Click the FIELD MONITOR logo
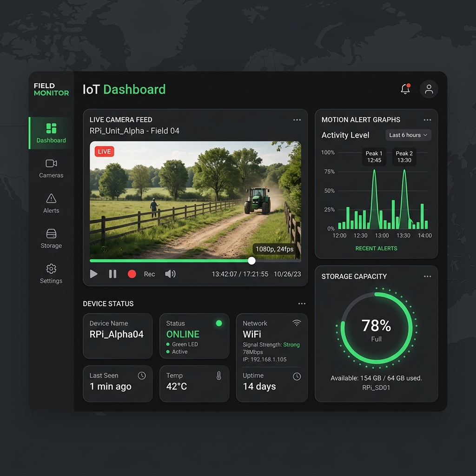This screenshot has width=476, height=476. point(51,89)
